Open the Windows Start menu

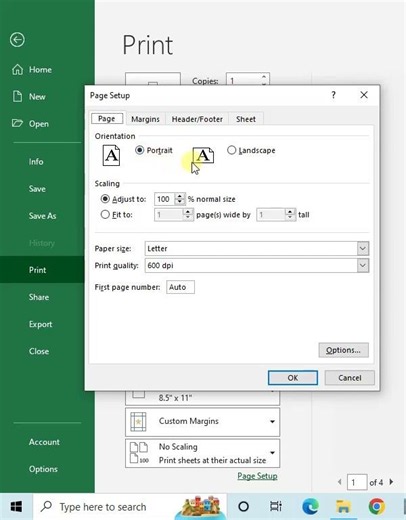(16, 507)
